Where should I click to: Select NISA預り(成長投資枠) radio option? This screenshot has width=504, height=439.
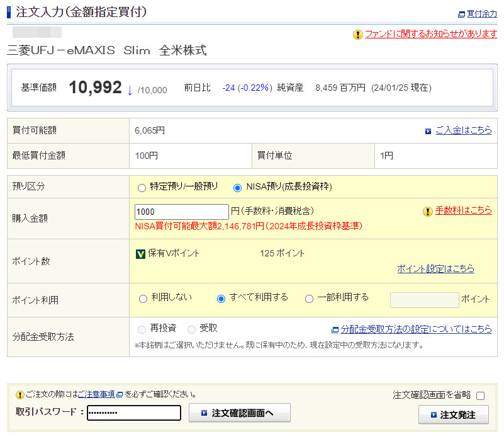click(x=237, y=188)
